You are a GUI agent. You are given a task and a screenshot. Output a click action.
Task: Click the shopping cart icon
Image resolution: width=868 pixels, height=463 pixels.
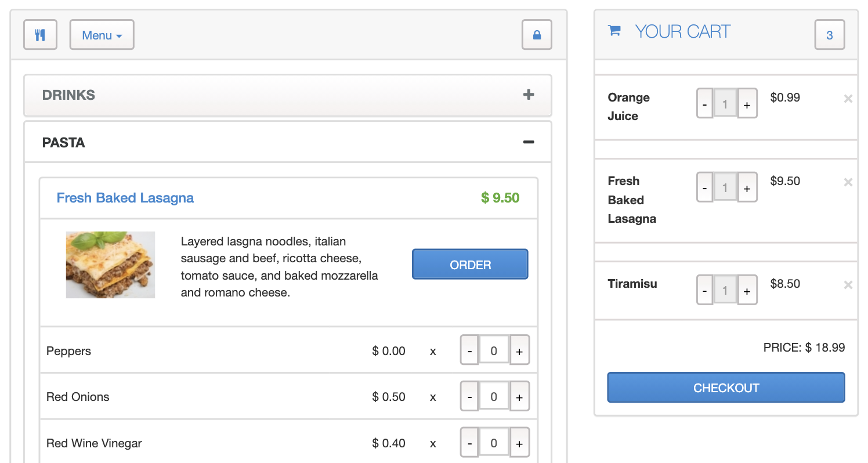(614, 31)
